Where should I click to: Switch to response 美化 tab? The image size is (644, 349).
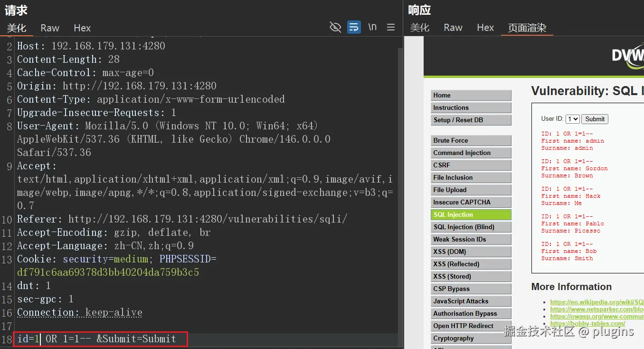(x=420, y=28)
